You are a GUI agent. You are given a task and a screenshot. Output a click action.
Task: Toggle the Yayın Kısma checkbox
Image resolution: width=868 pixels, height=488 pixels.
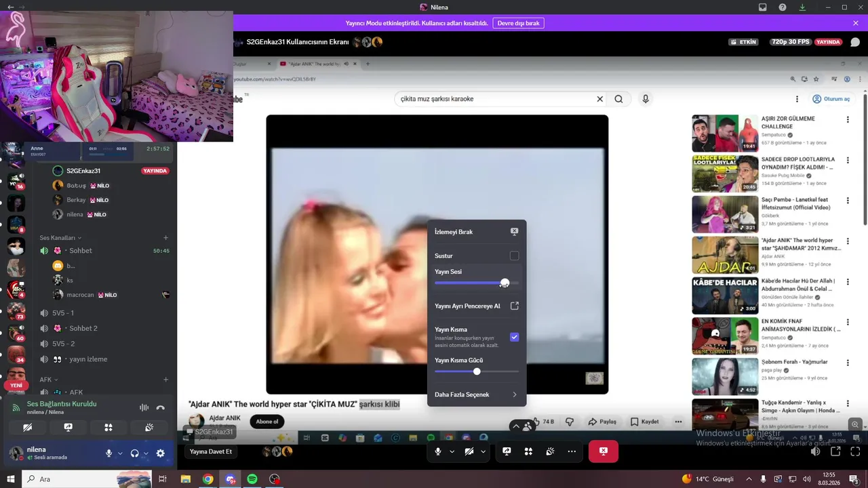tap(514, 337)
